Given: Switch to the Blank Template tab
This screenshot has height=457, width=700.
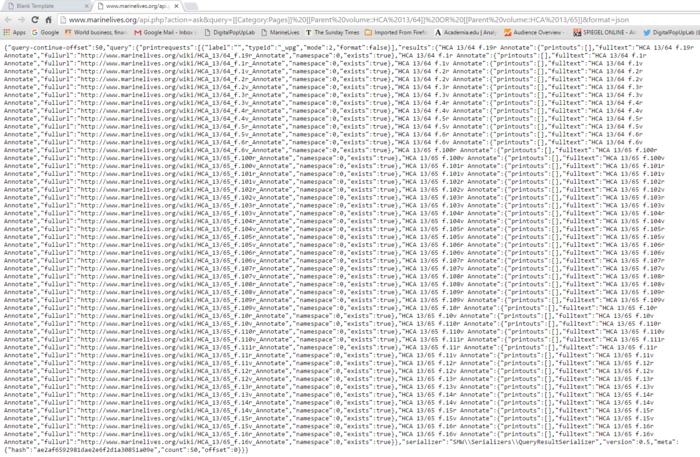Looking at the screenshot, I should point(40,5).
